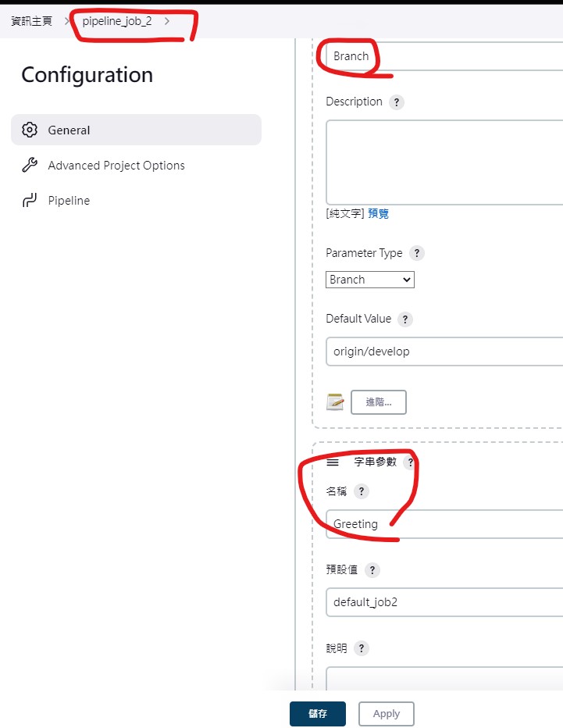Click the Advanced Project Options wrench icon
Viewport: 563px width, 728px height.
tap(30, 166)
